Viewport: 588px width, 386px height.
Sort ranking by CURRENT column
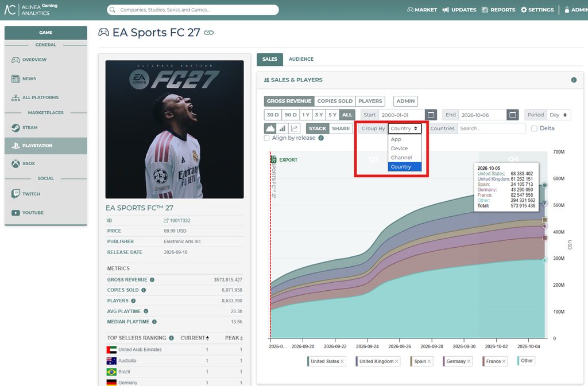[x=195, y=338]
